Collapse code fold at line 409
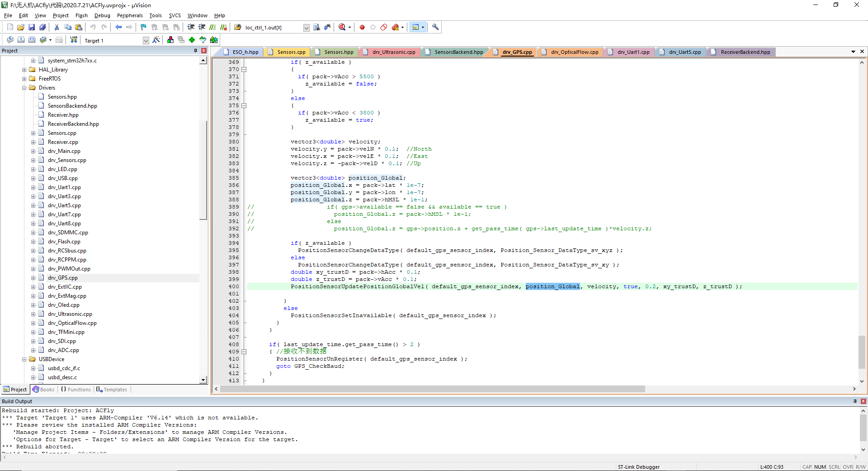Screen dimensions: 868x471 [244, 352]
